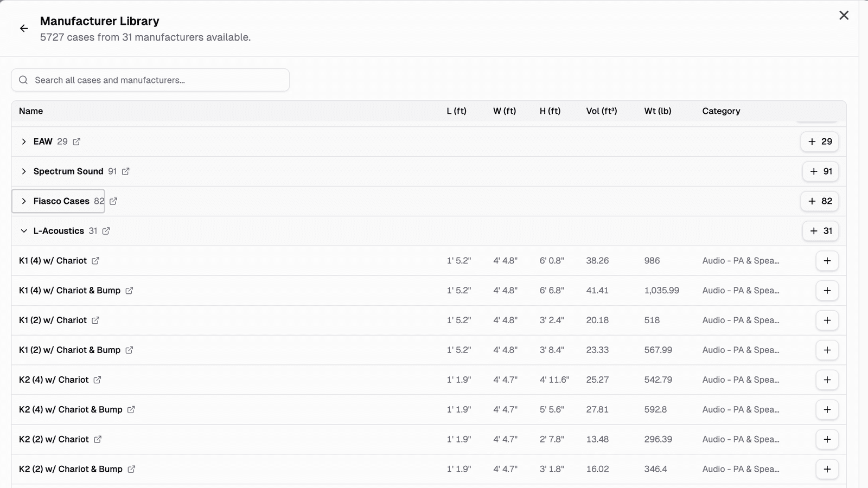Select the Vol (ft³) column header
Screen dimensions: 868x488
(x=602, y=111)
